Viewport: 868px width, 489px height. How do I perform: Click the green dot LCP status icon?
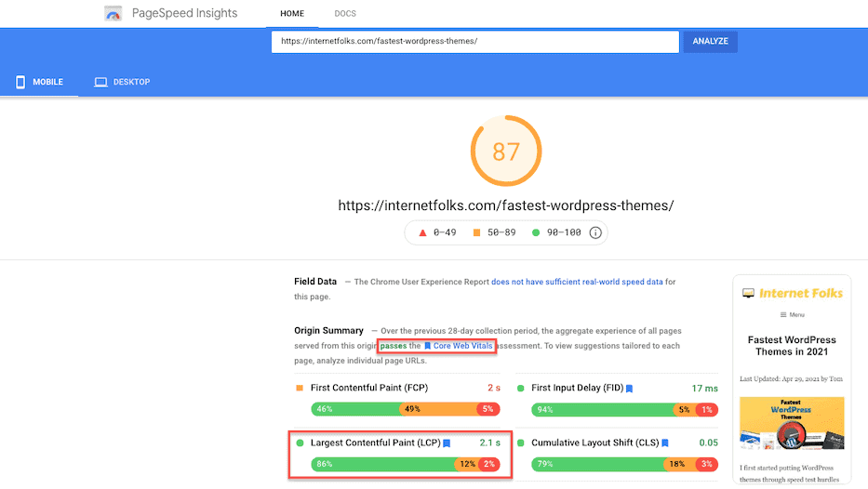pos(300,443)
